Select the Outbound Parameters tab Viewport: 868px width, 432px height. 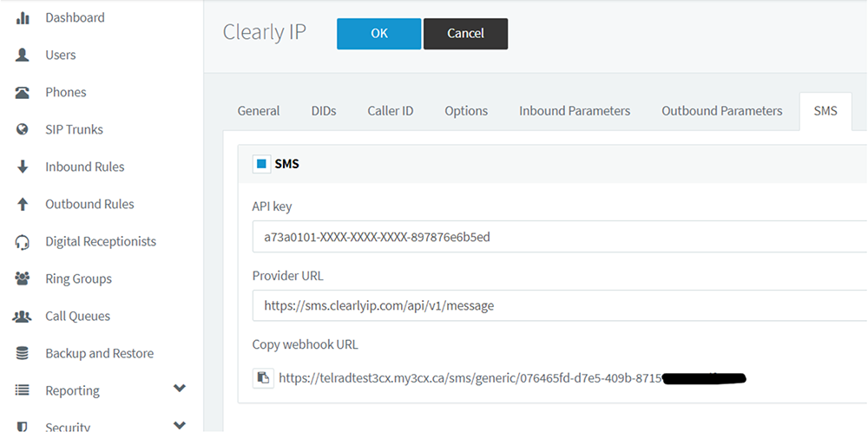click(x=722, y=111)
